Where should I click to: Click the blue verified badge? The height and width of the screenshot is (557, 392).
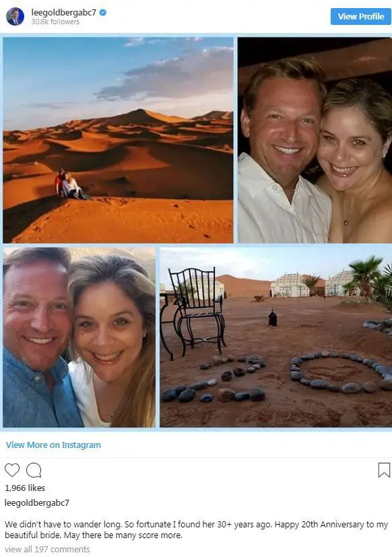click(x=103, y=12)
